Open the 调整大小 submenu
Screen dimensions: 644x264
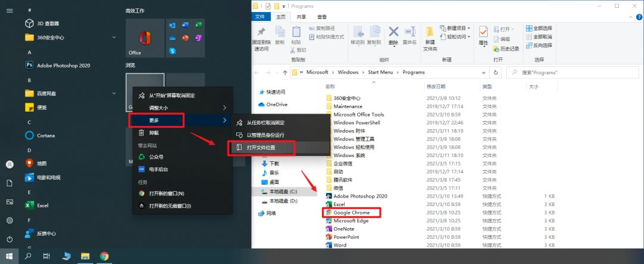(182, 108)
